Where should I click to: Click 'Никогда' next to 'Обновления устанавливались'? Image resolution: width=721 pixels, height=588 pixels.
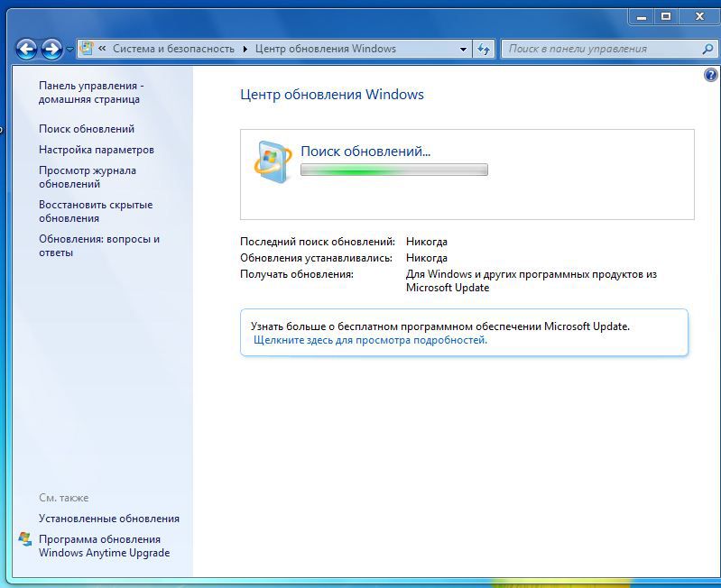pyautogui.click(x=427, y=258)
